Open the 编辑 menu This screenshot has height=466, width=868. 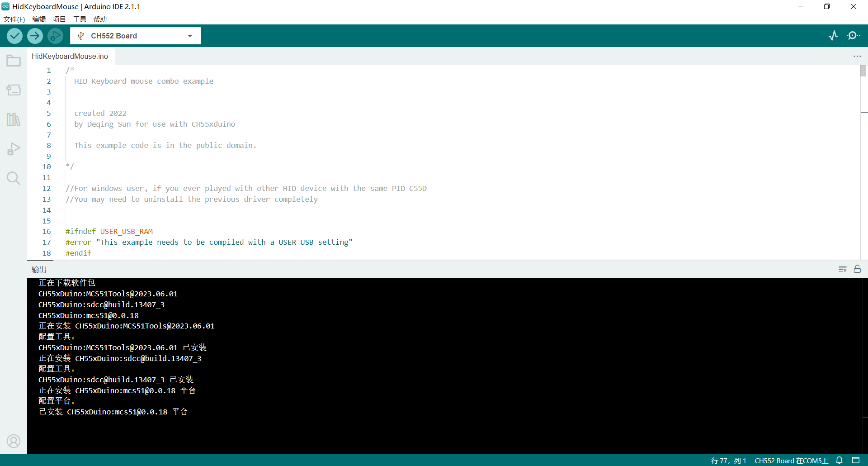39,19
